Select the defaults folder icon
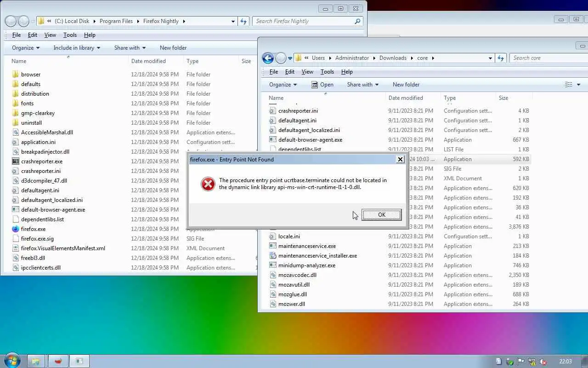This screenshot has height=368, width=588. pyautogui.click(x=15, y=84)
